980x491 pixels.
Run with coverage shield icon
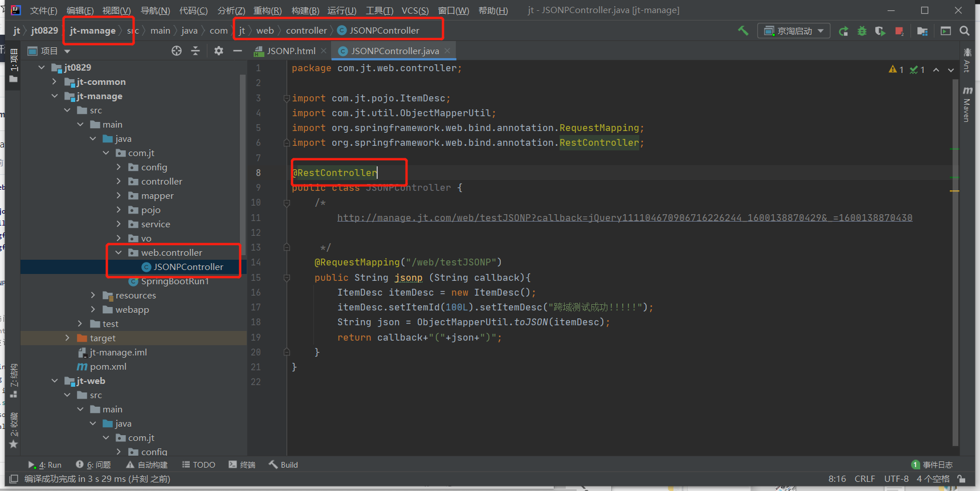[880, 31]
